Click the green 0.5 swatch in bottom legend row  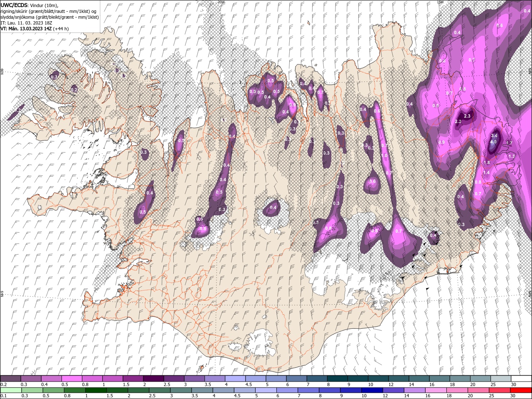point(54,390)
